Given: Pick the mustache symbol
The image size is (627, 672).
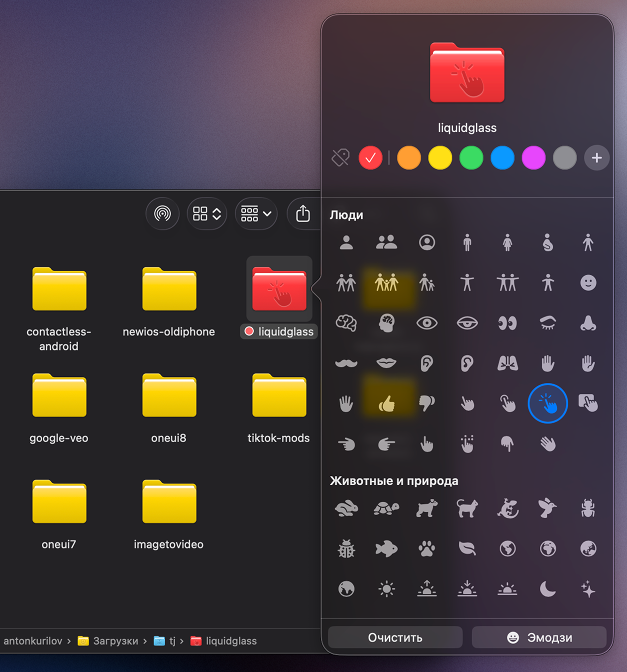Looking at the screenshot, I should click(x=346, y=363).
